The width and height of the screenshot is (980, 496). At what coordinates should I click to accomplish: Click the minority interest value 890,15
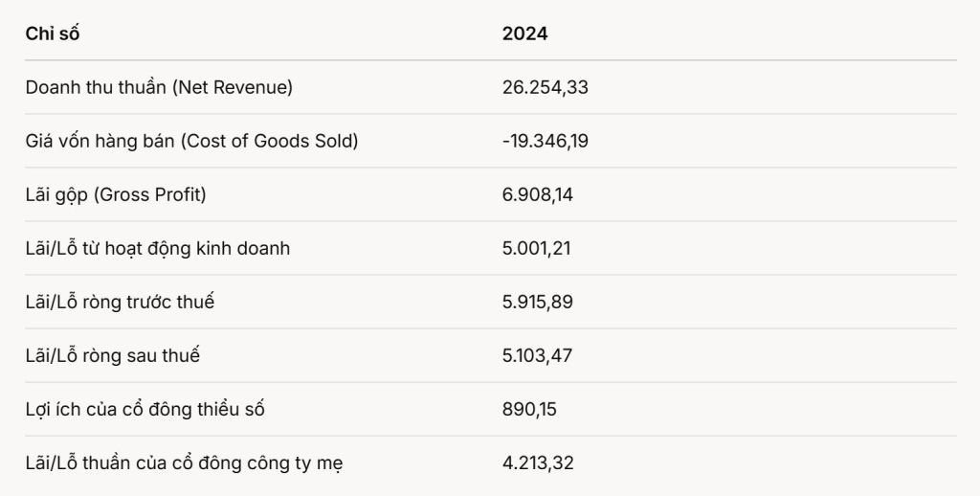(x=529, y=410)
